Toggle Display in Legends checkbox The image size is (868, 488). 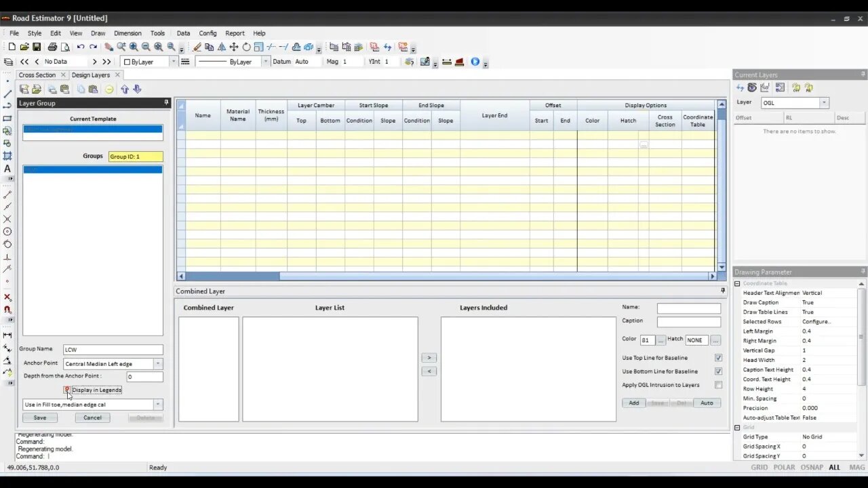click(67, 390)
